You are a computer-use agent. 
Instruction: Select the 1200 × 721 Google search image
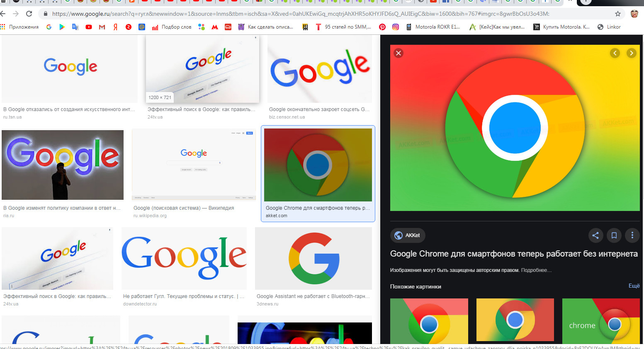(202, 69)
